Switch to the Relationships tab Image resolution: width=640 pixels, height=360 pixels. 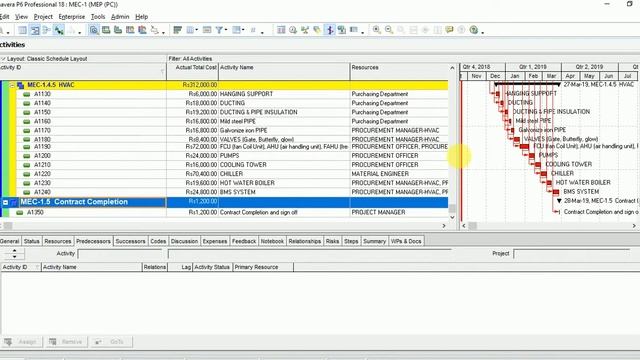(304, 241)
